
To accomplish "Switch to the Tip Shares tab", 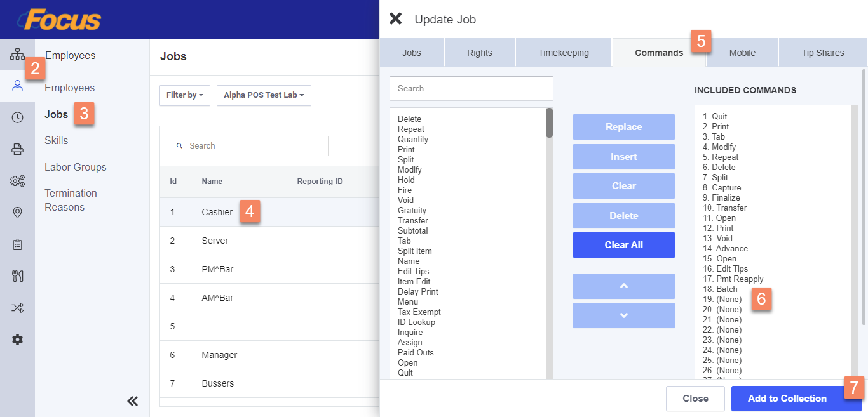I will [x=823, y=53].
